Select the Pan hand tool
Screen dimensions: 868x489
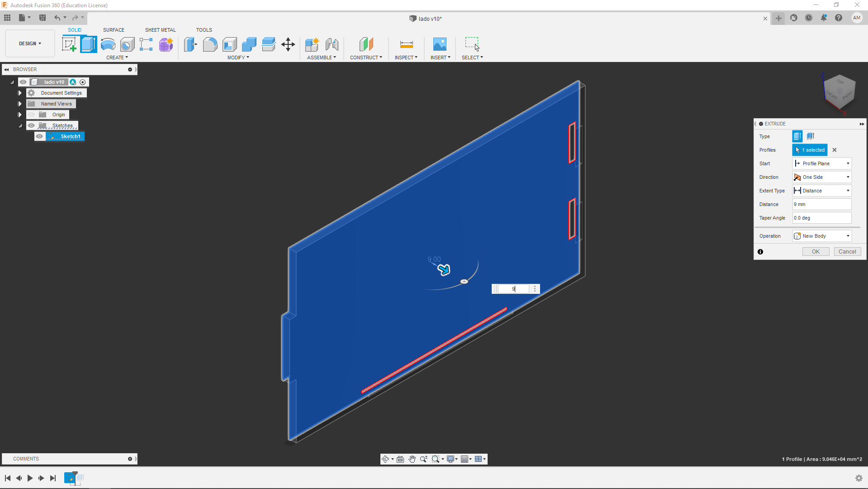click(412, 459)
